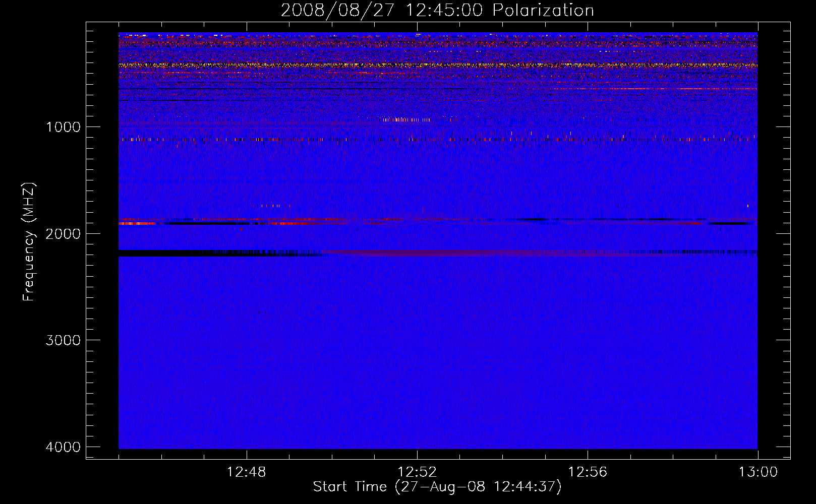
Task: Click the bright yellow band near 400 MHz
Action: (438, 65)
